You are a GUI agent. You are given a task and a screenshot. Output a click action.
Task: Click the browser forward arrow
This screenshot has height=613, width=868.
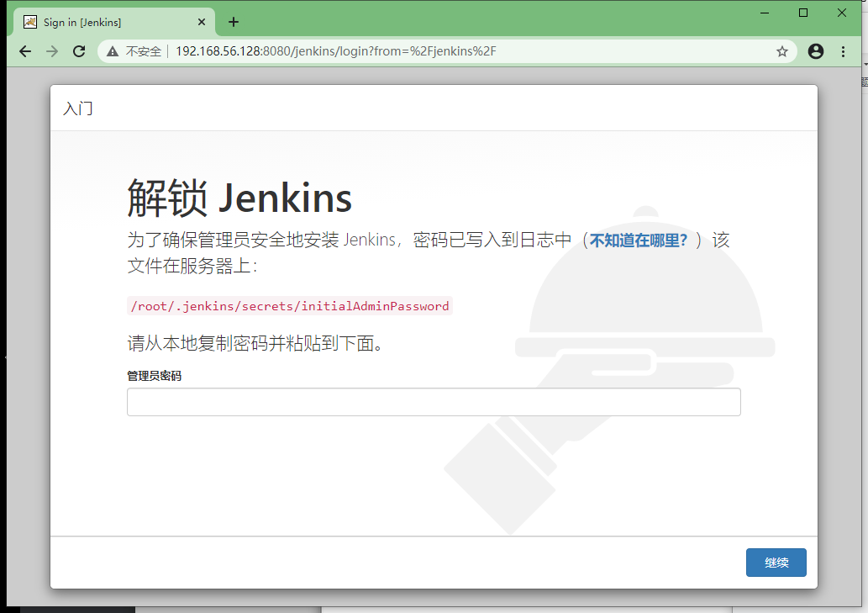click(x=52, y=51)
